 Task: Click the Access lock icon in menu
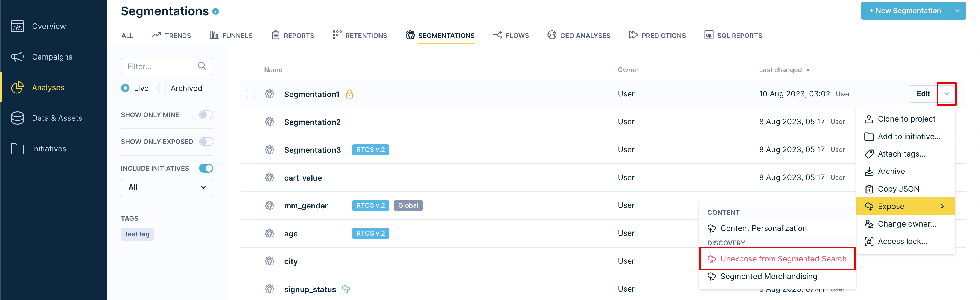pos(869,242)
